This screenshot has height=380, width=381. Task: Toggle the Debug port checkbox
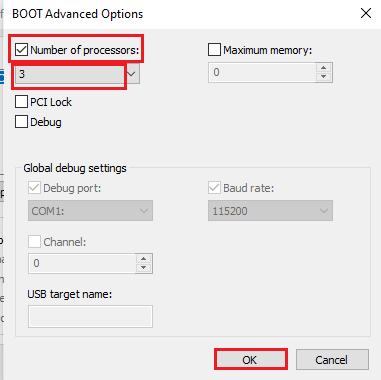[x=34, y=188]
